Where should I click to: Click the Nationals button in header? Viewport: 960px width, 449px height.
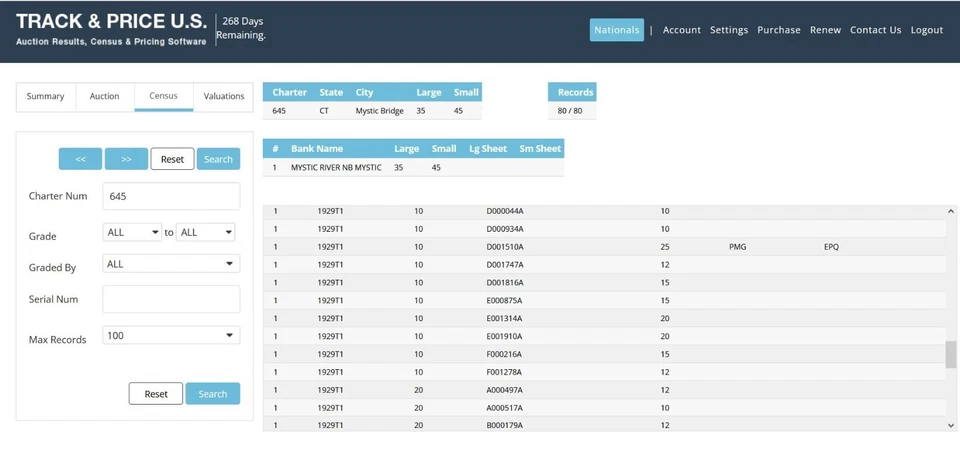[616, 30]
